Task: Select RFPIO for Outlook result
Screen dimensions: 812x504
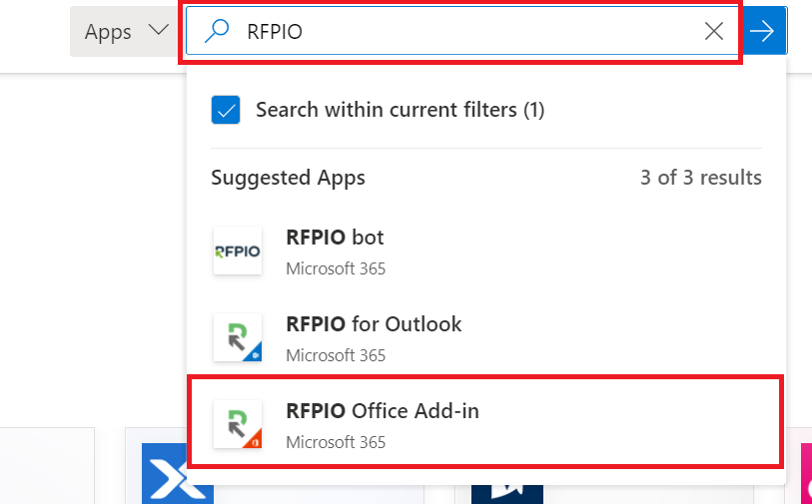Action: click(486, 338)
